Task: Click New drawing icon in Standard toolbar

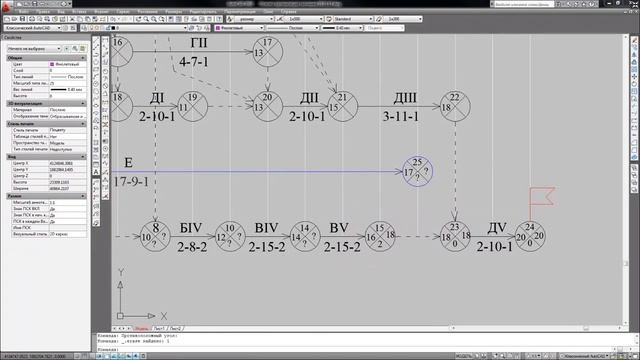Action: (7, 19)
